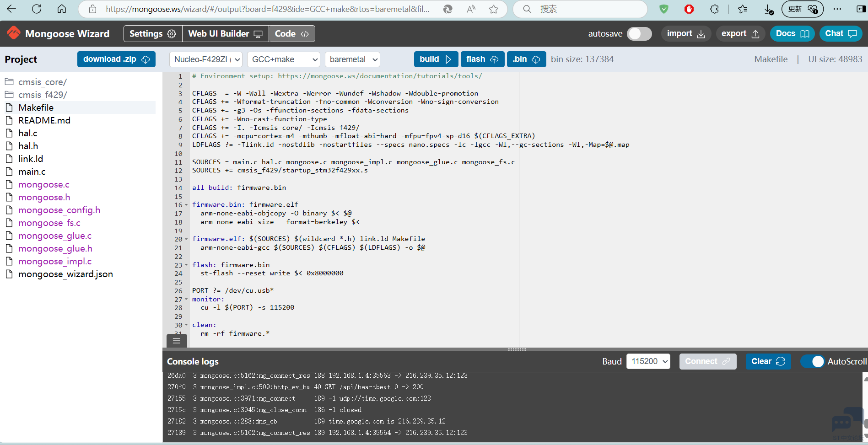Collapse the monitor rule at line 27
The width and height of the screenshot is (868, 445).
(186, 299)
